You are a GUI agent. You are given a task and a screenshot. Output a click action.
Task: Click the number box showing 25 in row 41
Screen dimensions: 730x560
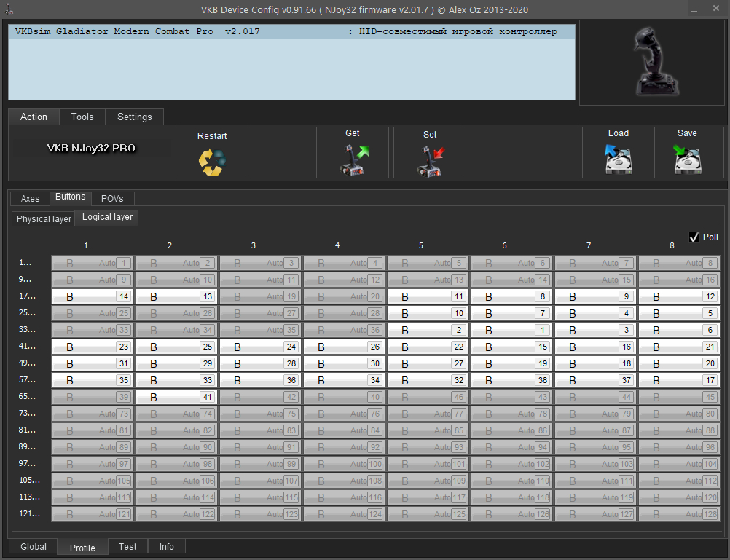click(x=207, y=347)
